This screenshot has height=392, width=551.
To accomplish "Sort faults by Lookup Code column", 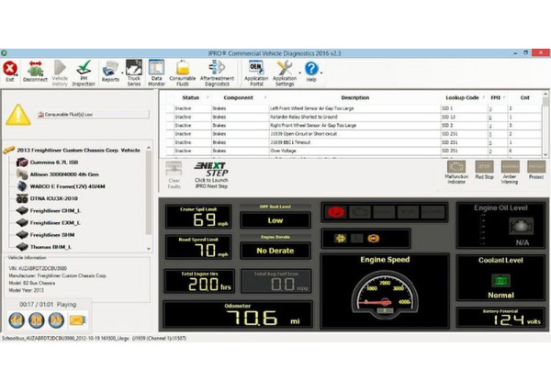I will coord(462,97).
